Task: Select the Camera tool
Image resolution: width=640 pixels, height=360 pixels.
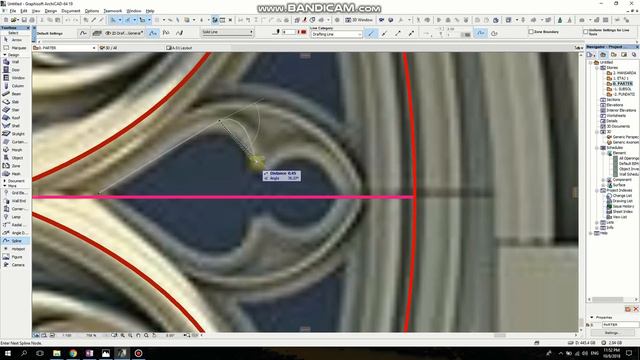Action: coord(16,265)
